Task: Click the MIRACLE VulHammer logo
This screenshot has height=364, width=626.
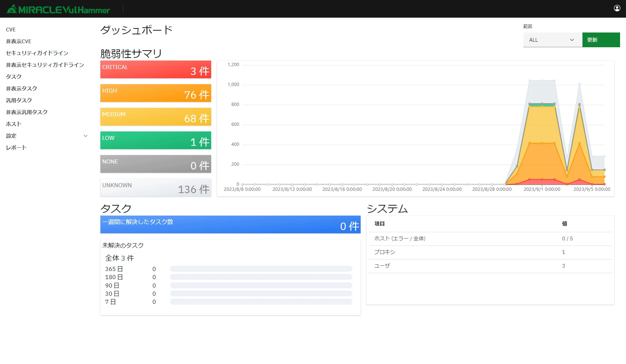Action: tap(59, 9)
